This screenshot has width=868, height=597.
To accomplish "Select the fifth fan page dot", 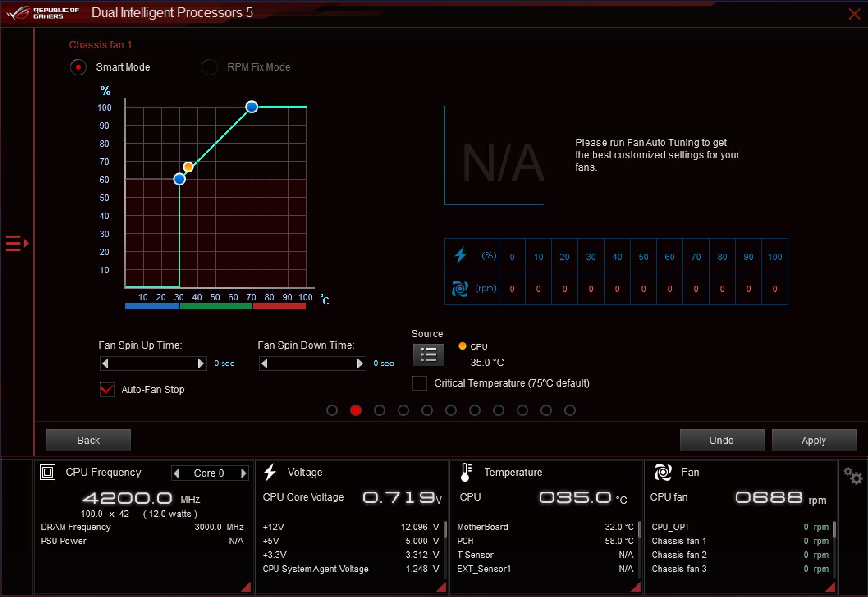I will click(x=427, y=410).
